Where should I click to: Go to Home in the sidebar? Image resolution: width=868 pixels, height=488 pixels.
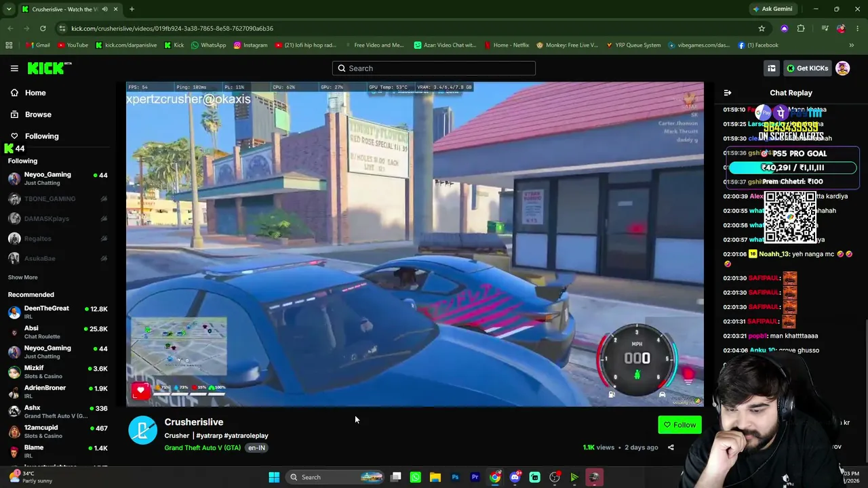tap(35, 93)
